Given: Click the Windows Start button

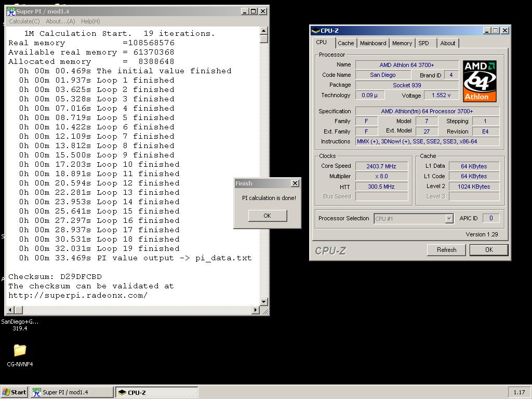Looking at the screenshot, I should pos(14,392).
